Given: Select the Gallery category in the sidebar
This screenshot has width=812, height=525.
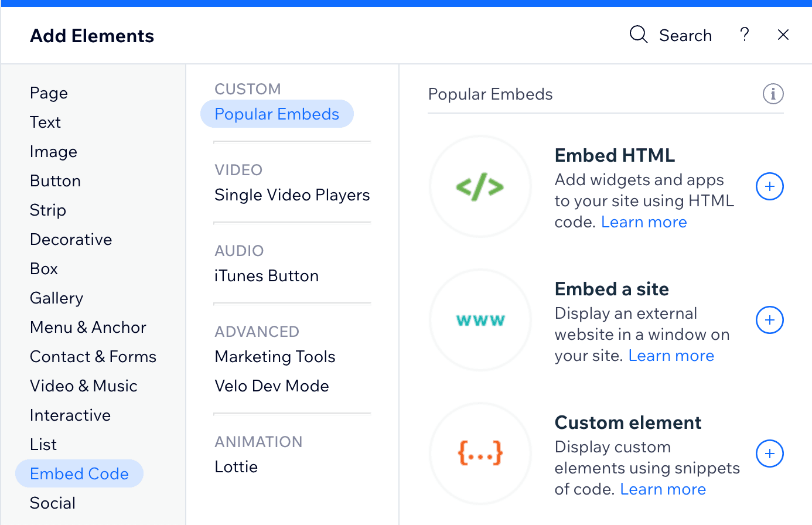Looking at the screenshot, I should coord(56,298).
